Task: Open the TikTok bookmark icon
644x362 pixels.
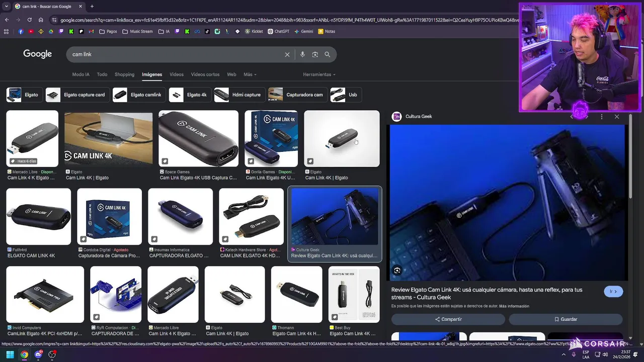Action: click(x=207, y=31)
